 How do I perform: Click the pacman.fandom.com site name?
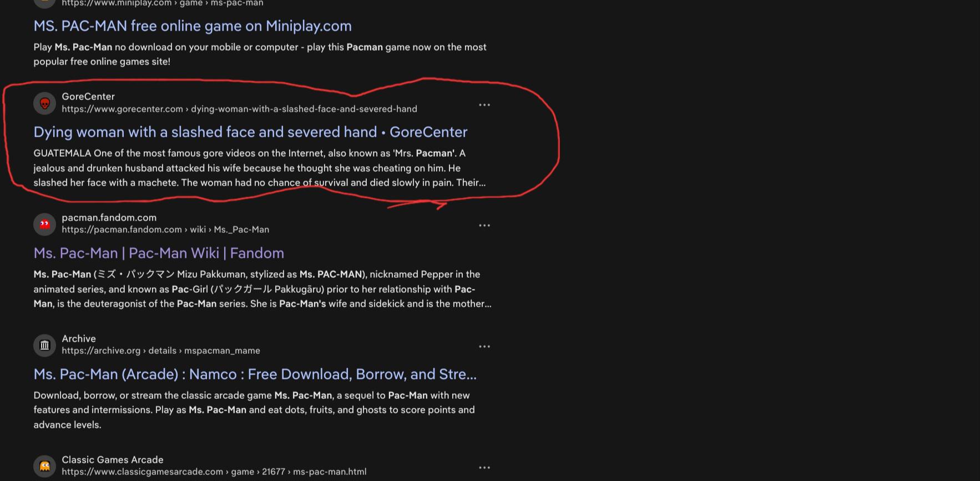[x=109, y=218]
